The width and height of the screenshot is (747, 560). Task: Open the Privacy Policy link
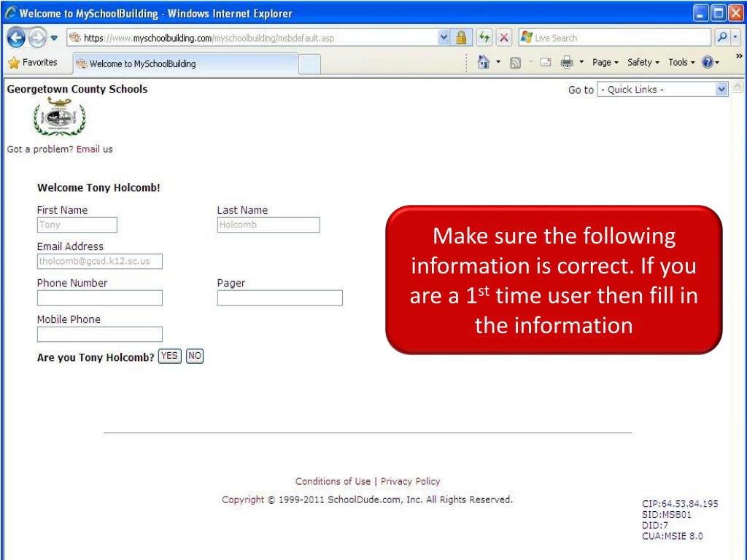click(x=410, y=481)
